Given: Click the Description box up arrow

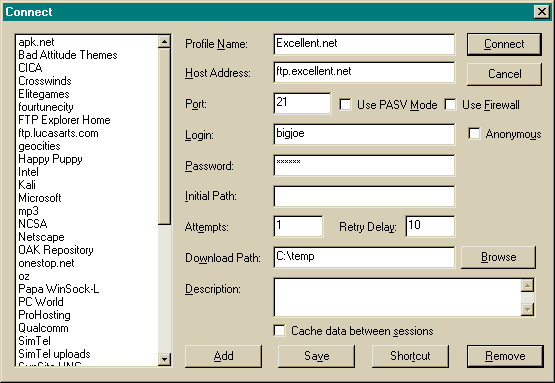Looking at the screenshot, I should click(527, 285).
